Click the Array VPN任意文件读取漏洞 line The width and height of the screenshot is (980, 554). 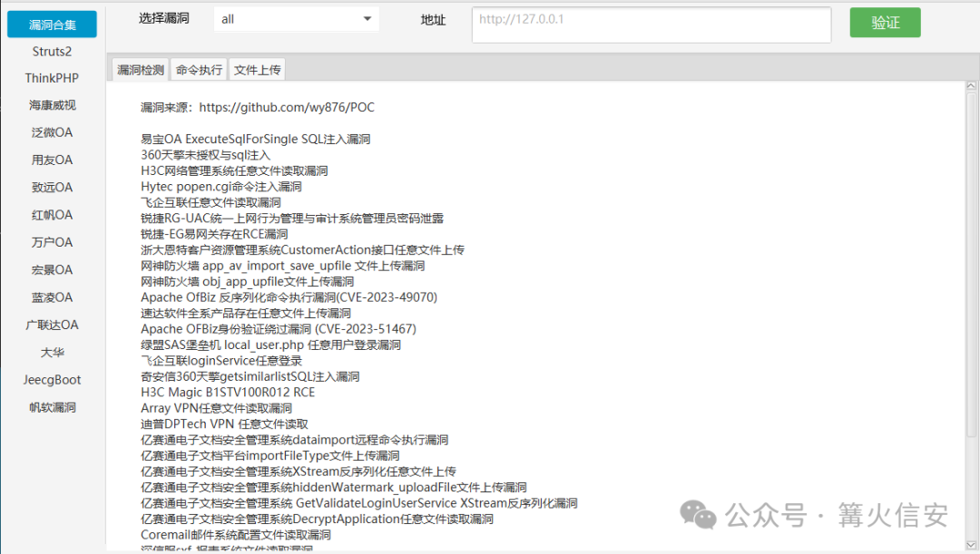point(216,408)
